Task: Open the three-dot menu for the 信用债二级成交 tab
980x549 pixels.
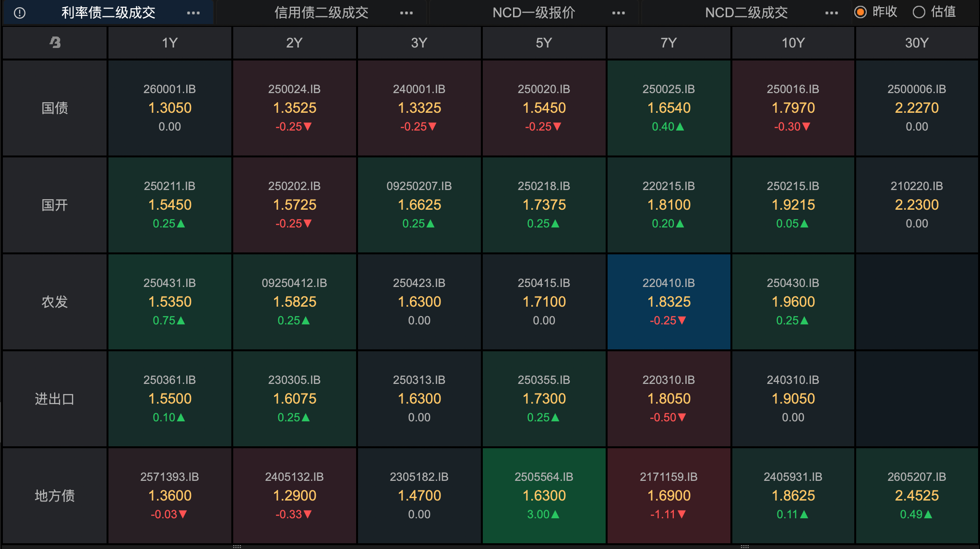Action: (406, 13)
